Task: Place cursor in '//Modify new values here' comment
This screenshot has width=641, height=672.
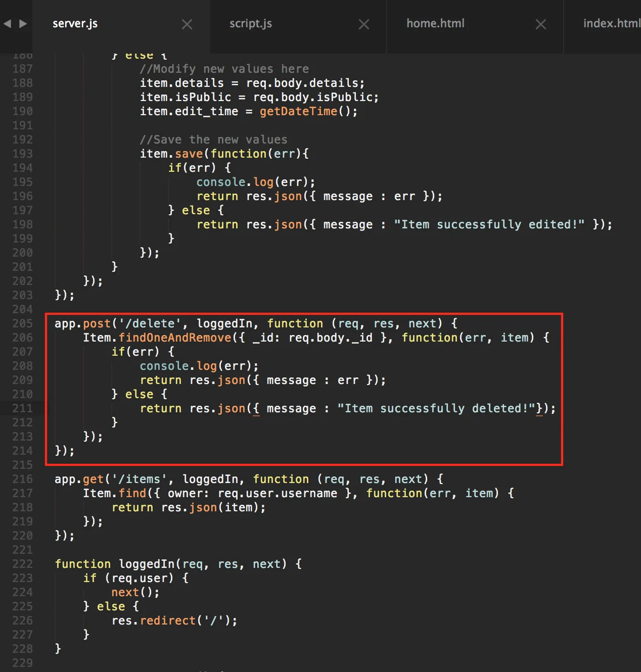Action: coord(224,69)
